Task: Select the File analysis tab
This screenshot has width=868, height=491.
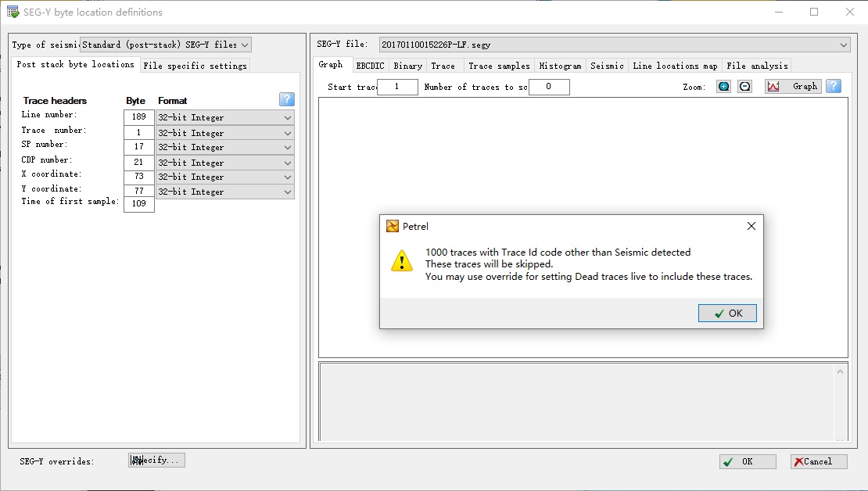Action: pos(757,66)
